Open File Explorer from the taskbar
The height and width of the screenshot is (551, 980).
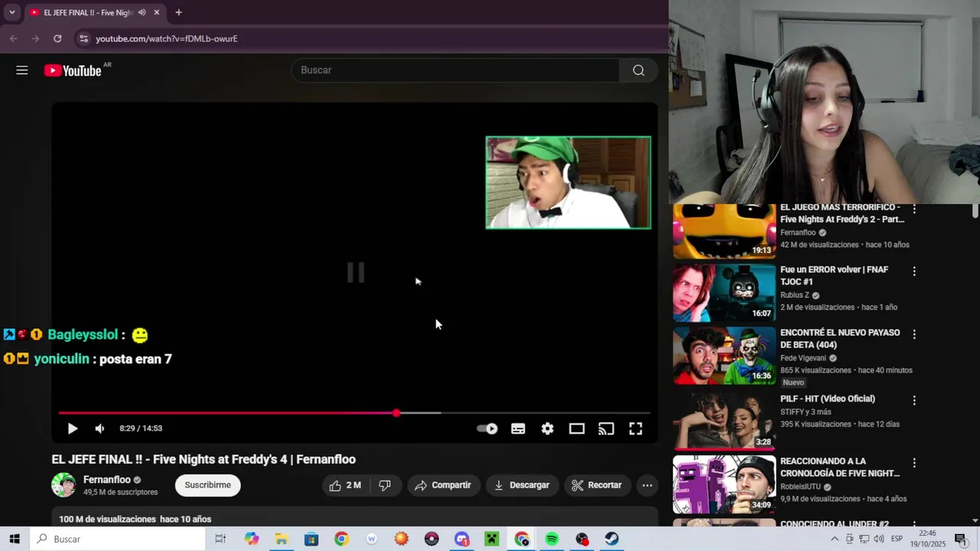tap(281, 539)
